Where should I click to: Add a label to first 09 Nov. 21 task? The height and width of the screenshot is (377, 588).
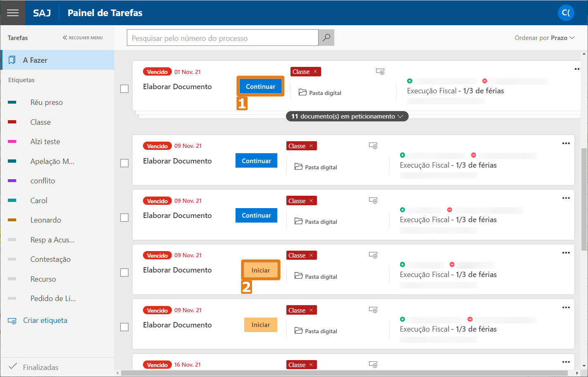point(373,146)
